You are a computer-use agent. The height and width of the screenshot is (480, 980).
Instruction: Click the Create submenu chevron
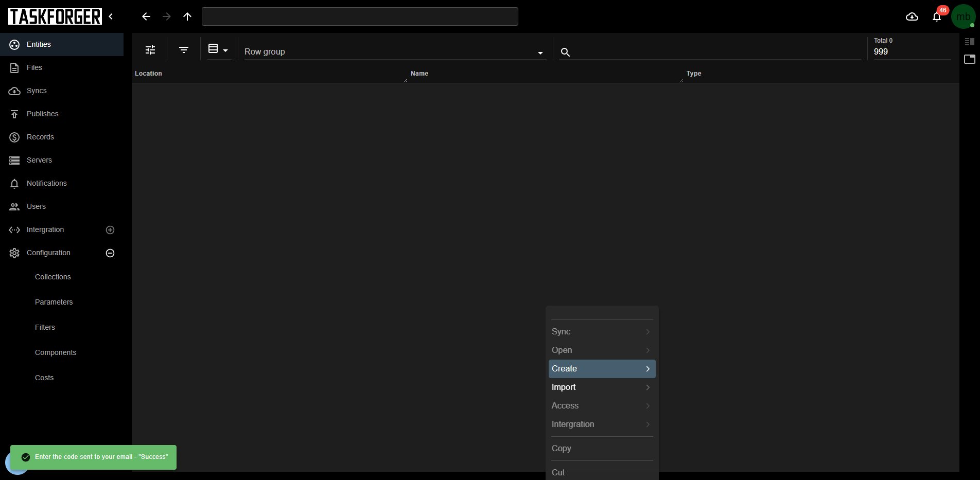(x=647, y=369)
